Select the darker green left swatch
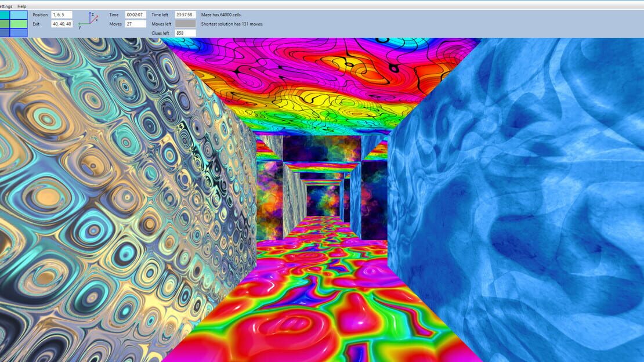 [x=5, y=24]
